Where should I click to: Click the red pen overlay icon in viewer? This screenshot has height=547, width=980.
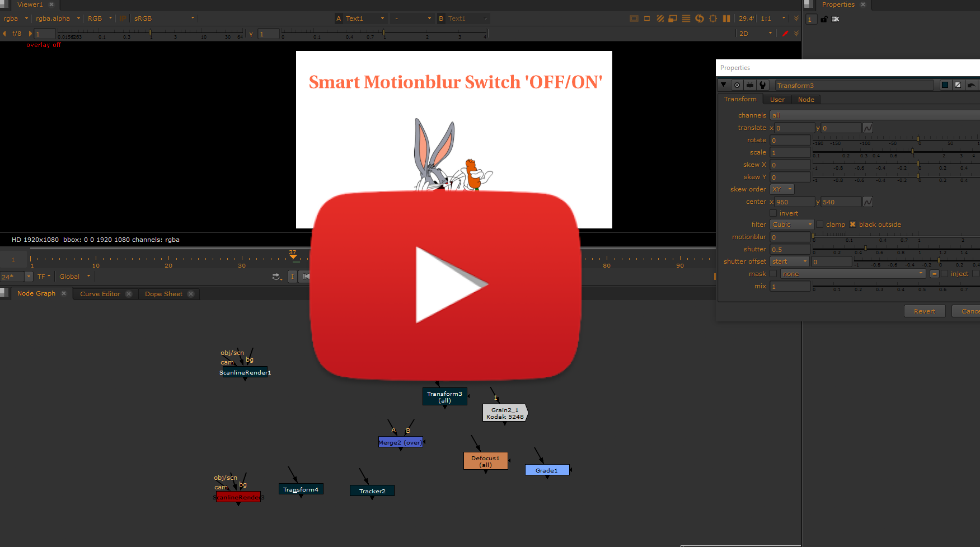pos(785,34)
